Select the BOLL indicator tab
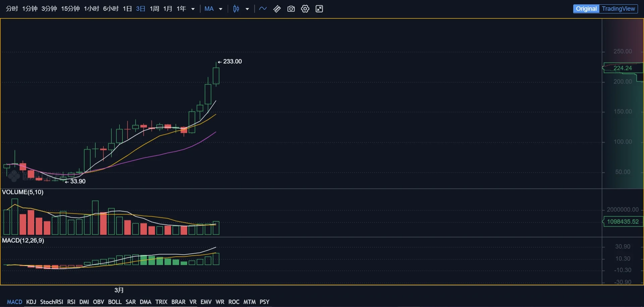 pyautogui.click(x=115, y=302)
